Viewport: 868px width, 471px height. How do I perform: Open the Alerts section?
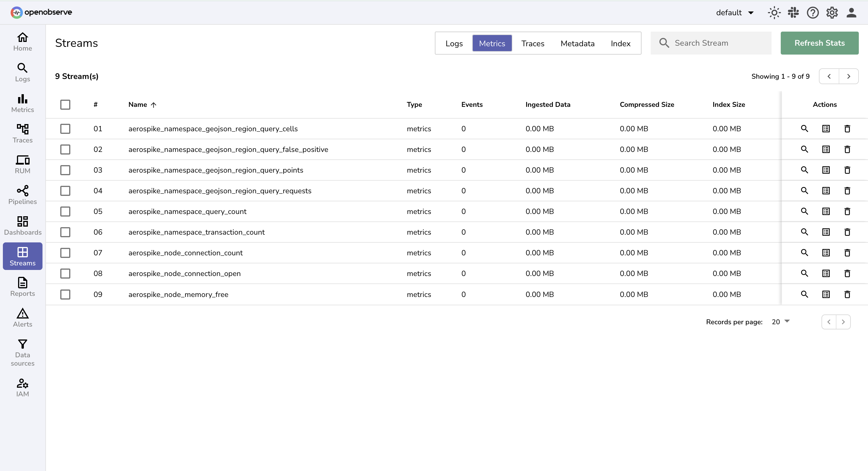(x=22, y=317)
